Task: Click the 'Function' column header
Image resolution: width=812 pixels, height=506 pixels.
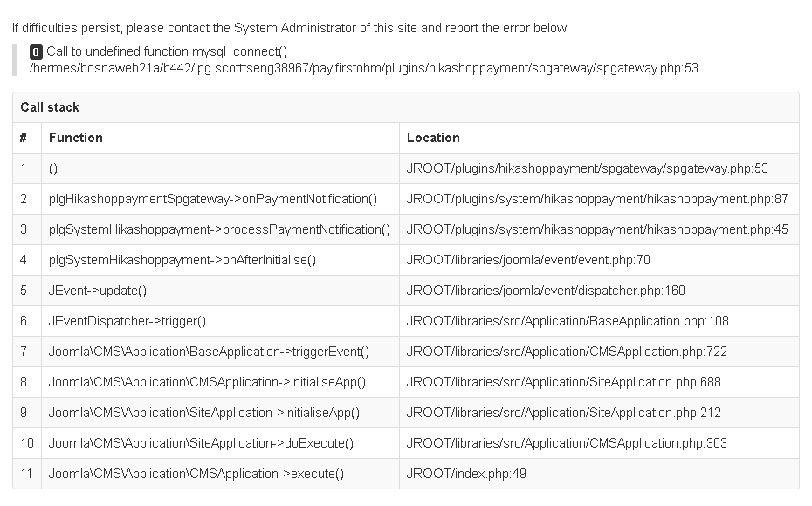Action: [76, 138]
